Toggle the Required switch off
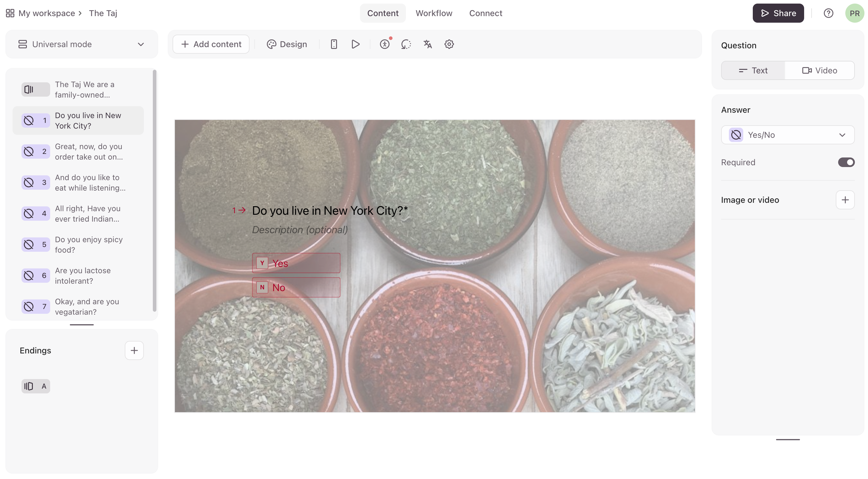This screenshot has width=868, height=479. click(x=846, y=163)
